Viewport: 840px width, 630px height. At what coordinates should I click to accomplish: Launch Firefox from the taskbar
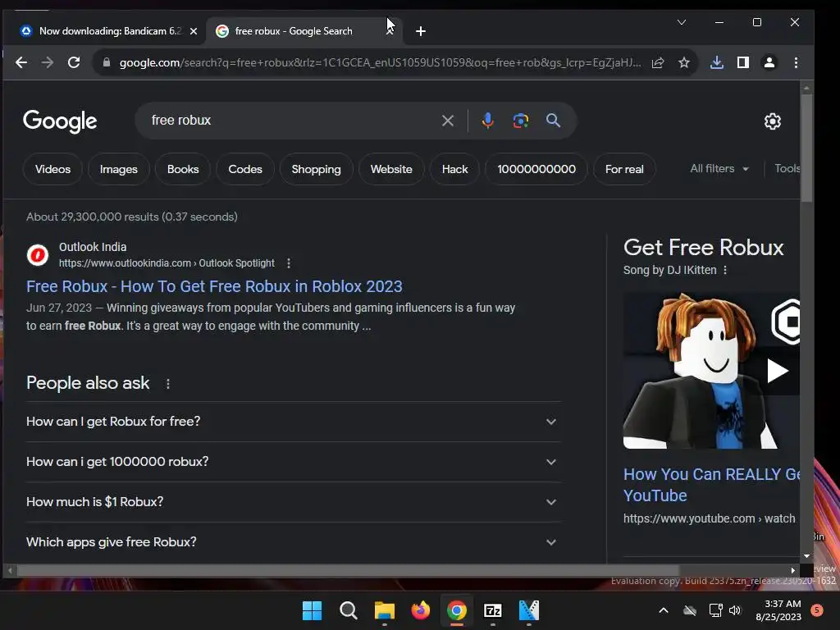[x=421, y=610]
